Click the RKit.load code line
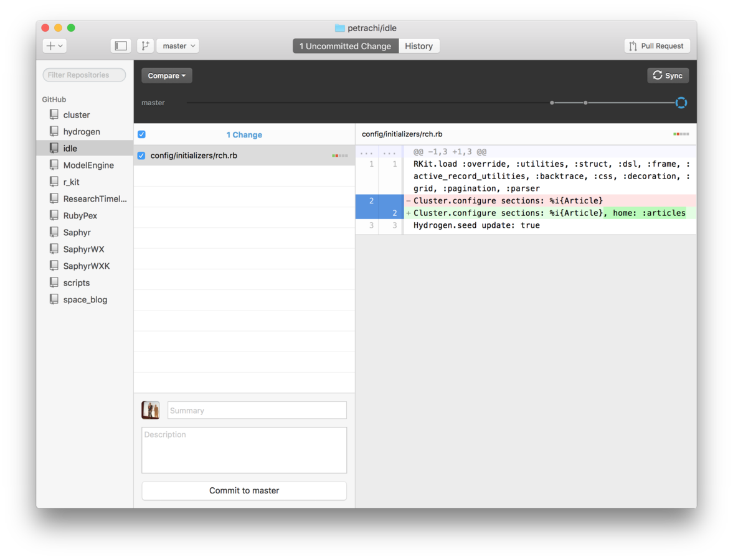This screenshot has height=560, width=733. point(552,176)
